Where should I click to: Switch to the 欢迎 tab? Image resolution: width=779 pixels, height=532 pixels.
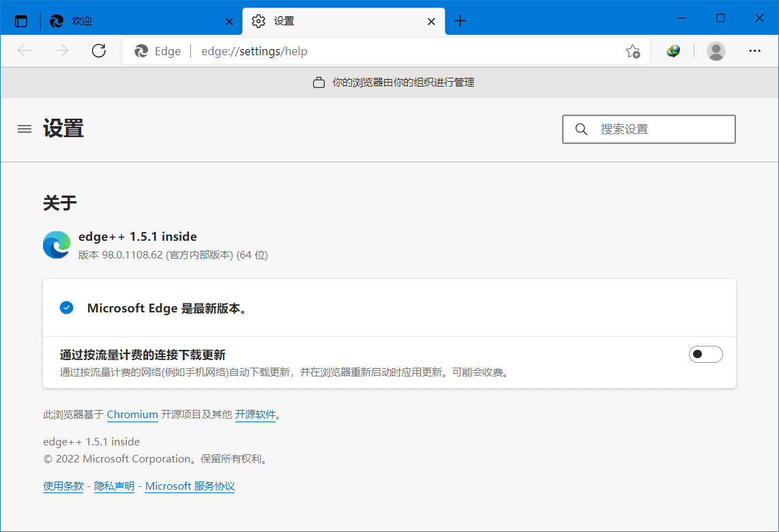pos(136,21)
